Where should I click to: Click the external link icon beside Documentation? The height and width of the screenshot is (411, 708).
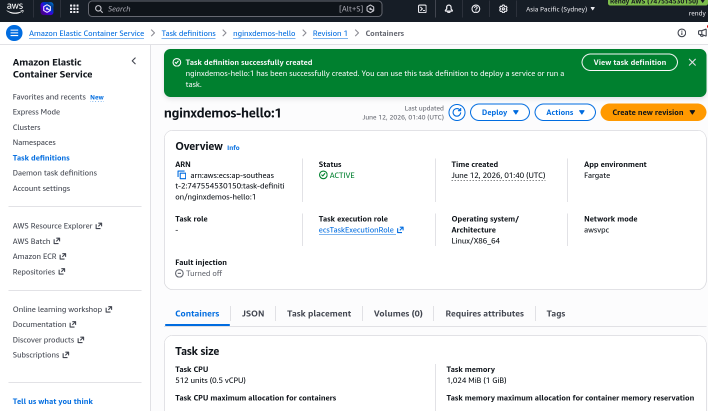[73, 324]
